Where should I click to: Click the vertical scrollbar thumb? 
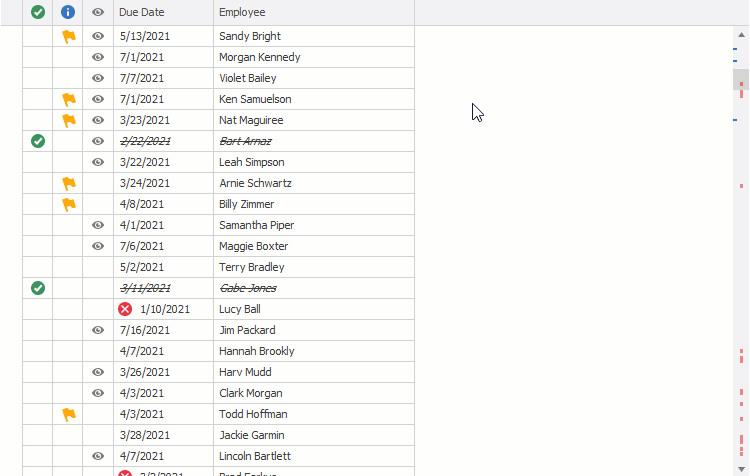click(x=741, y=79)
